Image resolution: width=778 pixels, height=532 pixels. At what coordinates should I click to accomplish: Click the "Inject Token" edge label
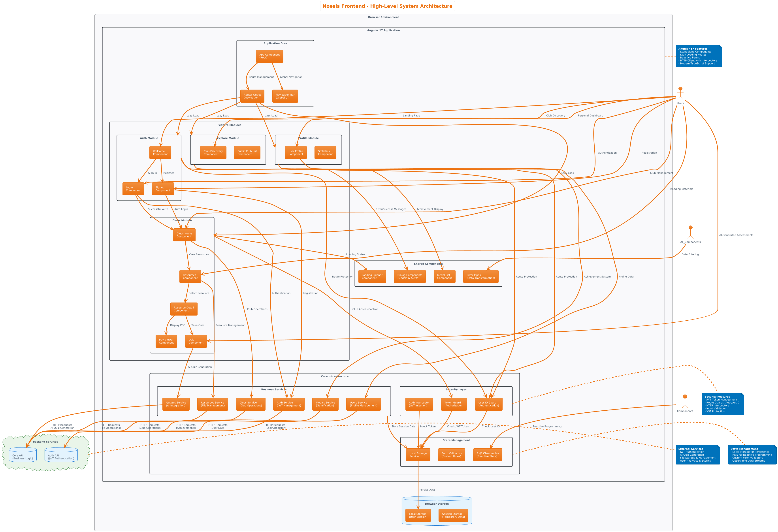(428, 426)
